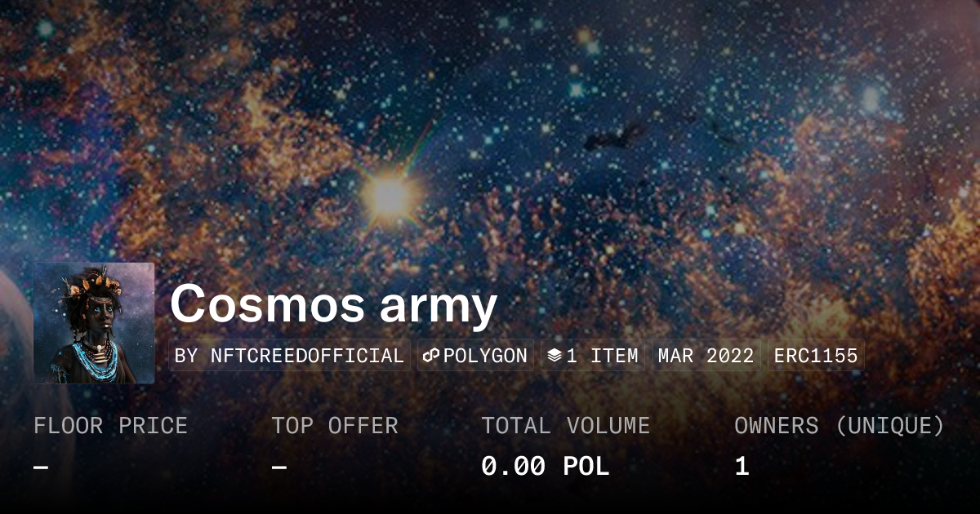The width and height of the screenshot is (980, 514).
Task: Click the bright star in the banner
Action: pyautogui.click(x=389, y=195)
